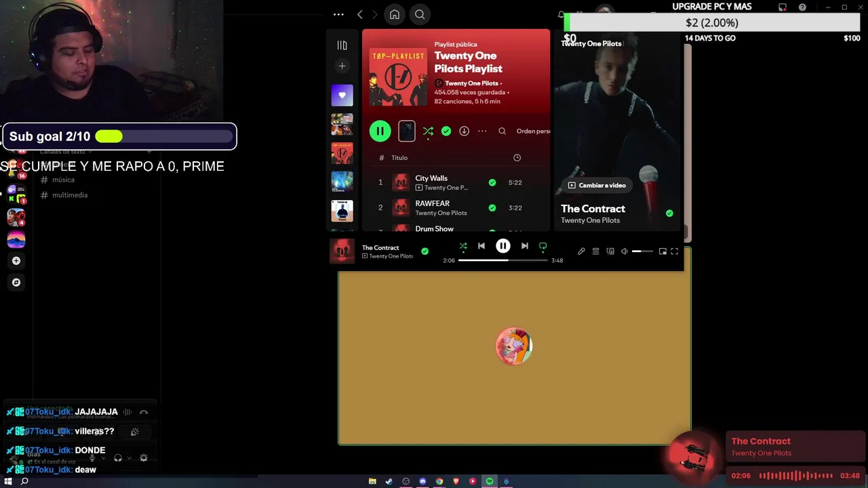Open the playback queue icon
Image resolution: width=868 pixels, height=488 pixels.
pyautogui.click(x=595, y=251)
